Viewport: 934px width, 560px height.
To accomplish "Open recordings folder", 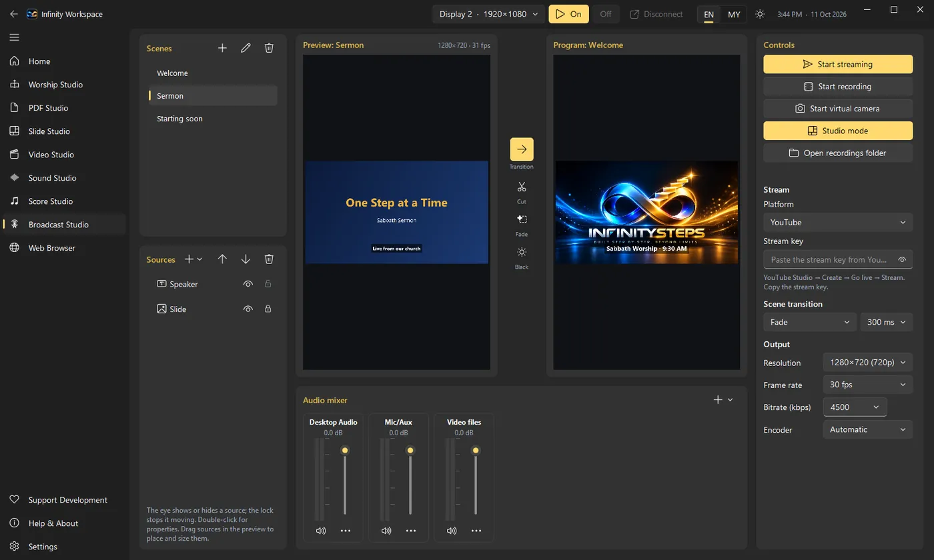I will tap(838, 153).
